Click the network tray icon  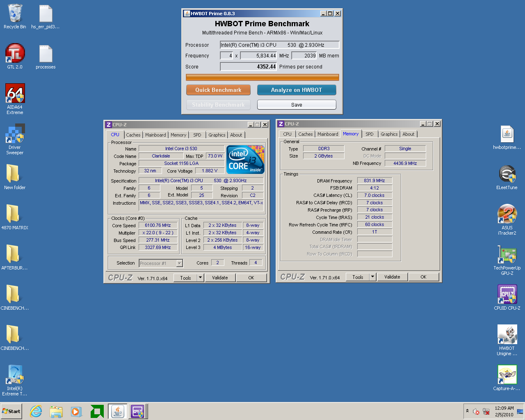coord(486,411)
